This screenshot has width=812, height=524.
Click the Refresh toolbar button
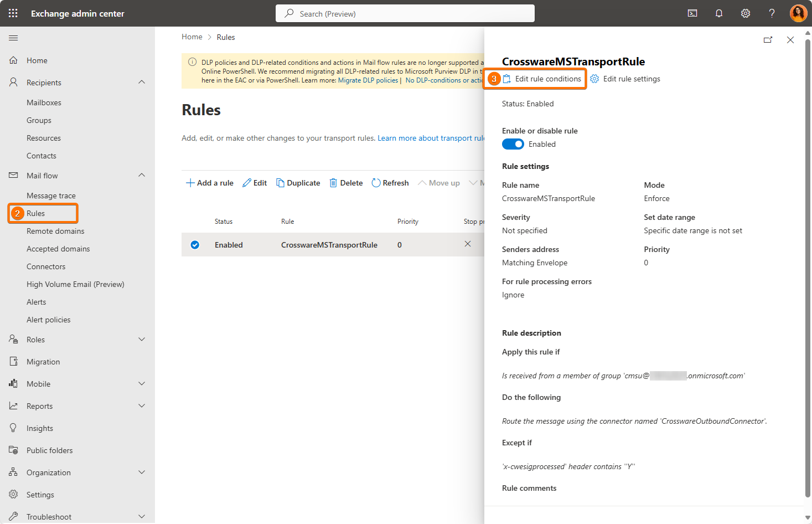(390, 183)
